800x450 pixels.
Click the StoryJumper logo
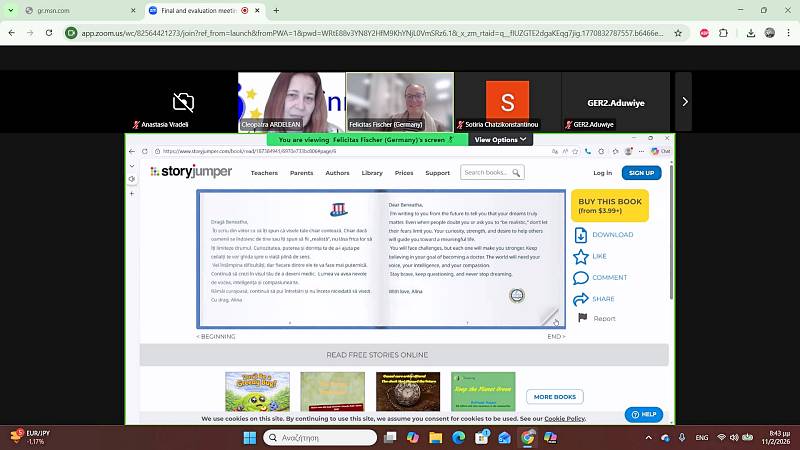point(191,172)
